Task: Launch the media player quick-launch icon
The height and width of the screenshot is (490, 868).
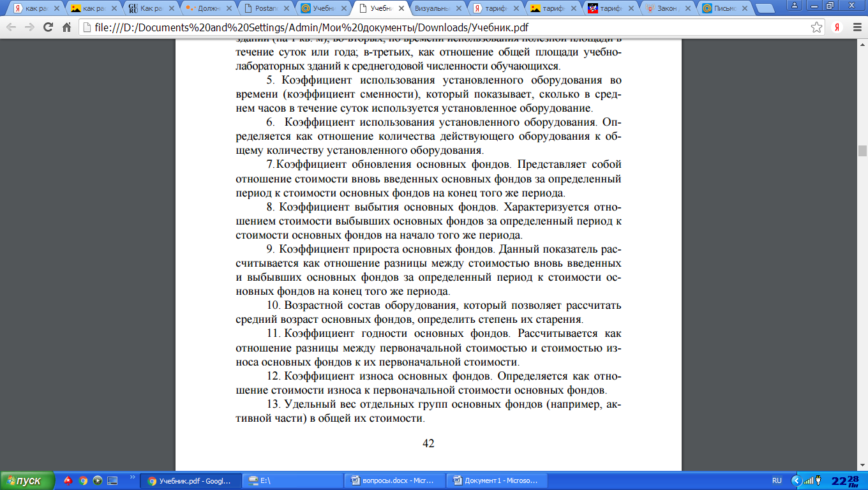Action: (x=98, y=481)
